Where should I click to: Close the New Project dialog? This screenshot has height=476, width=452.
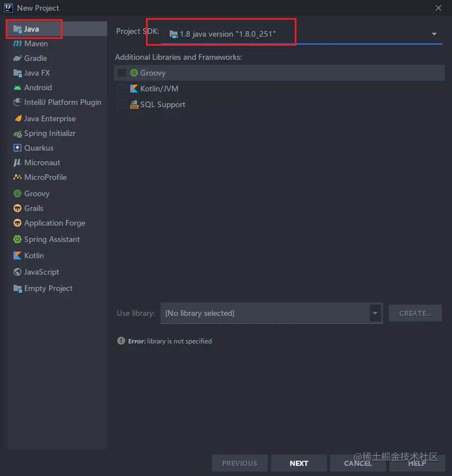coord(438,8)
